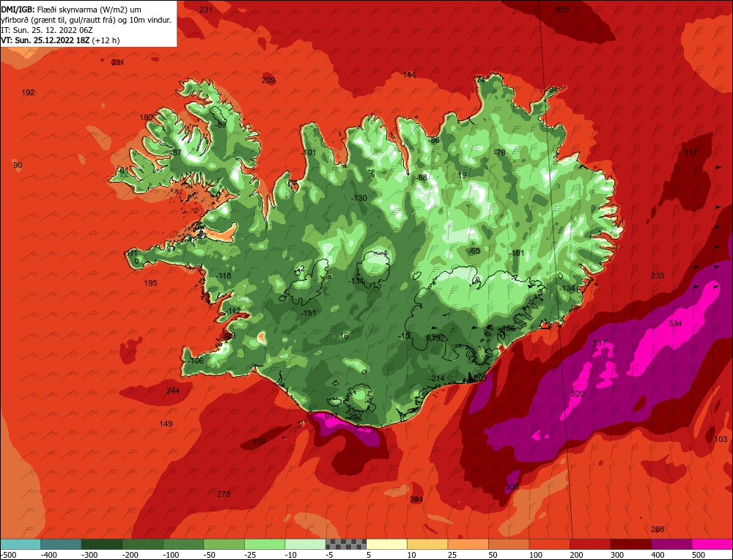Click the dark red swatch between 300 and 400

630,544
